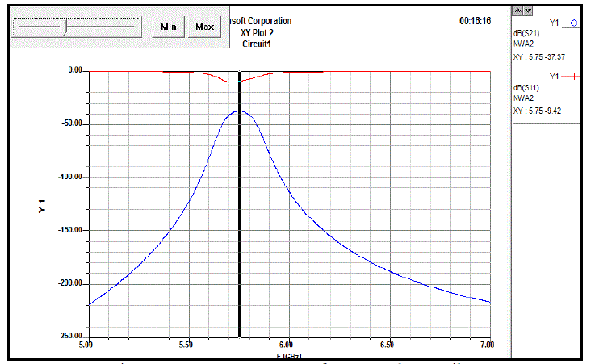Viewport: 595px width, 364px height.
Task: Click the 00:16:16 timestamp
Action: tap(475, 21)
